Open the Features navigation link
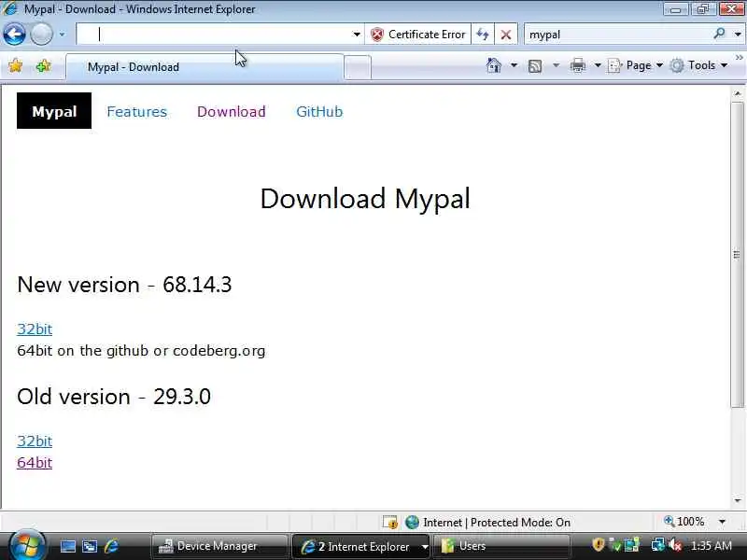 click(x=136, y=111)
